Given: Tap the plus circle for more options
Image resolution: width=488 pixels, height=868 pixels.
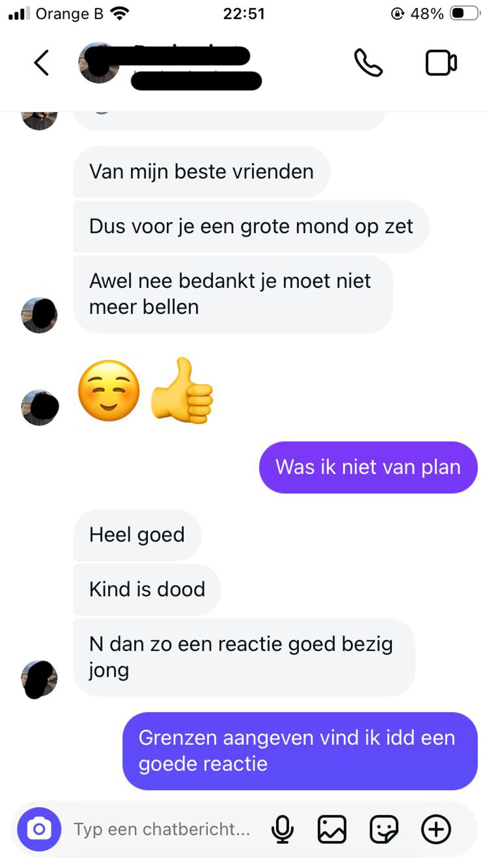Looking at the screenshot, I should click(436, 829).
